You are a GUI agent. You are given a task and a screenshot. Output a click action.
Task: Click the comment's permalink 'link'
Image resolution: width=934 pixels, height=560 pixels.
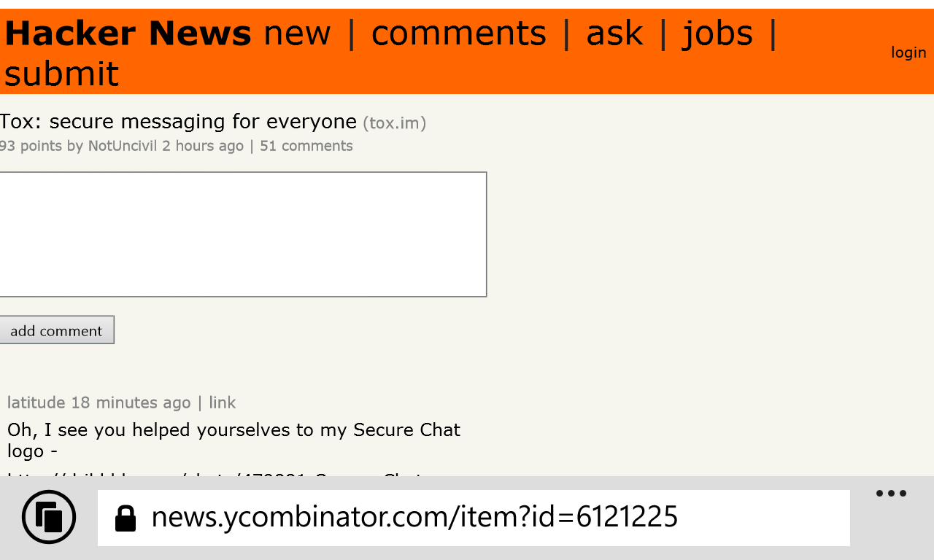(222, 402)
